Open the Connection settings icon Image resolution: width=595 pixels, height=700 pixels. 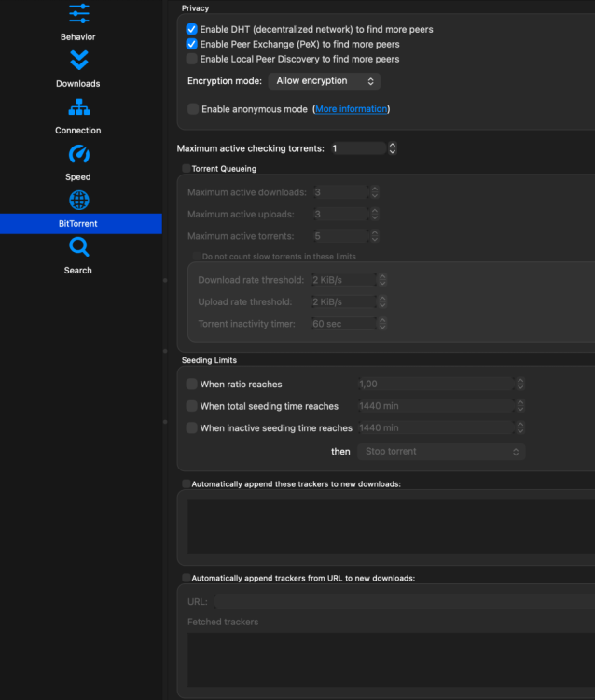pyautogui.click(x=79, y=107)
